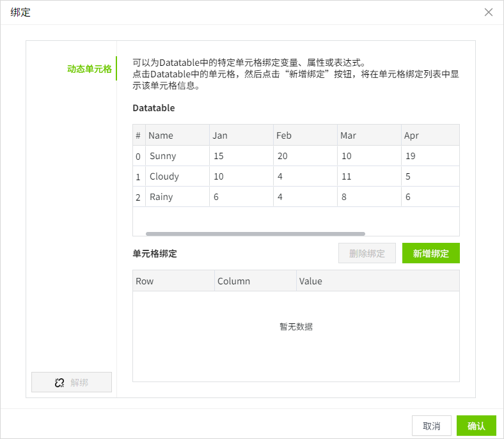Click the 删除绑定 button

click(x=367, y=254)
